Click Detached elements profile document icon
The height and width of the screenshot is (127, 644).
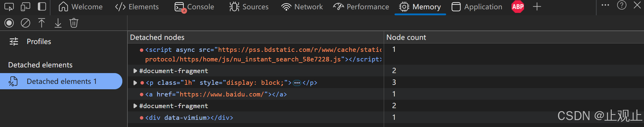(13, 81)
